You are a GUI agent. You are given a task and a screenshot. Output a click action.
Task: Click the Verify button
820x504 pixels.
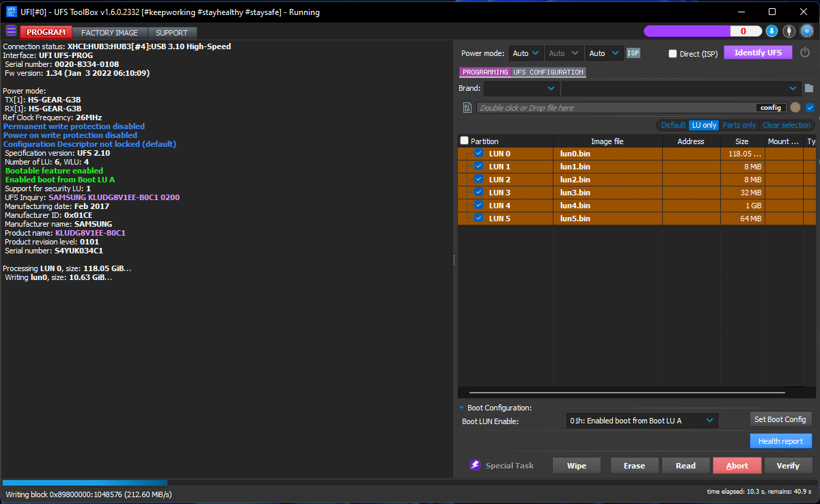[x=788, y=466]
